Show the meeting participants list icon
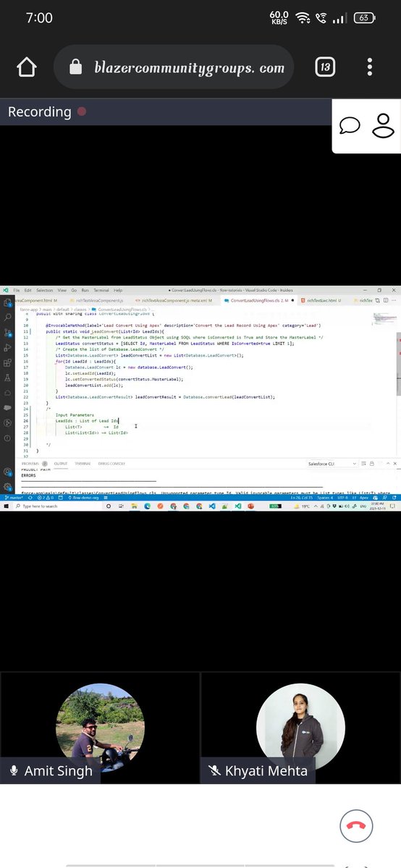This screenshot has width=401, height=868. (381, 125)
